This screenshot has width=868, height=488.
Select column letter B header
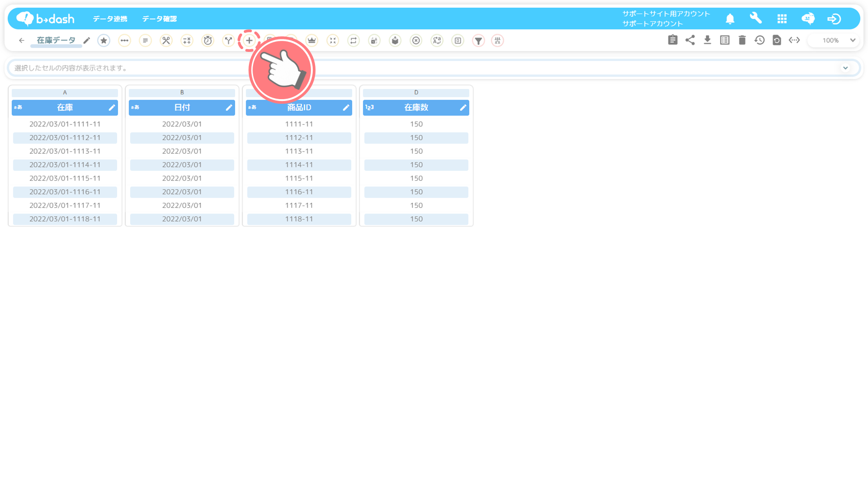pyautogui.click(x=182, y=93)
